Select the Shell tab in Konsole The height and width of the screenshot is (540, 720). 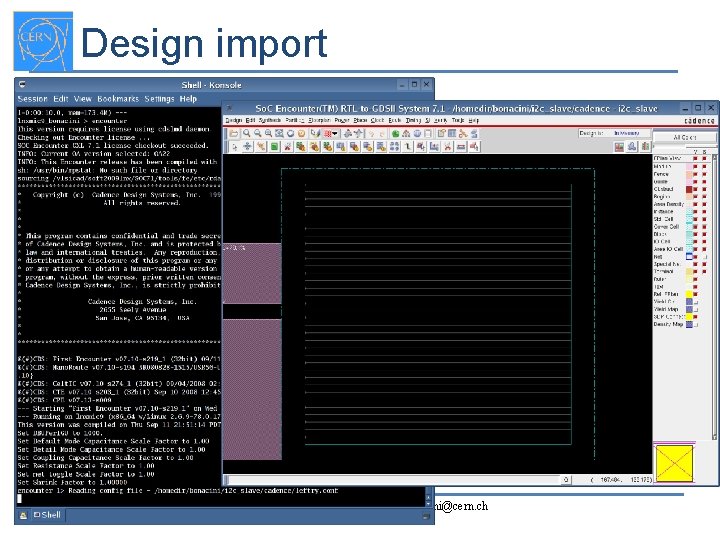(x=47, y=515)
